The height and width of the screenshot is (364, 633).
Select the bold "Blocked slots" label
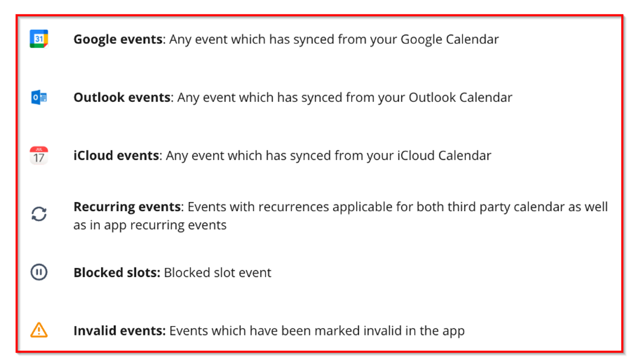click(116, 273)
